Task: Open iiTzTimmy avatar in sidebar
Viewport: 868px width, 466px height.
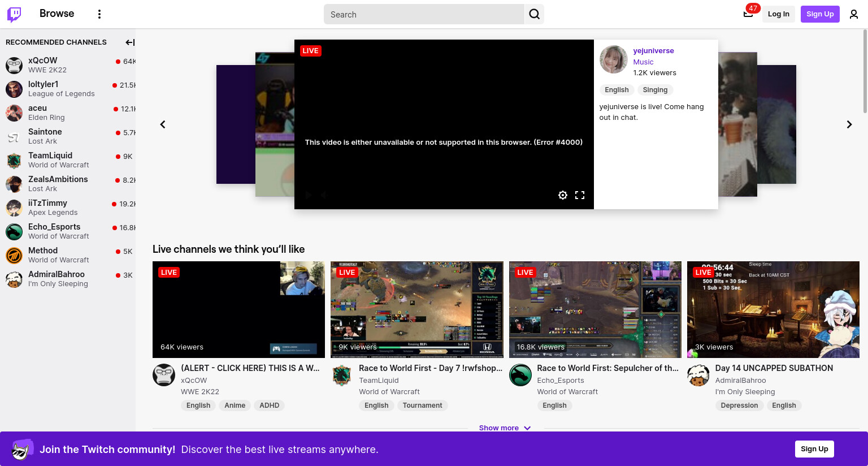Action: (x=14, y=208)
